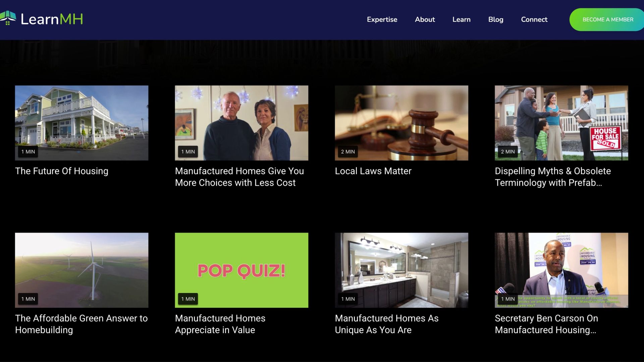The width and height of the screenshot is (644, 362).
Task: Open the Secretary Ben Carson interview video
Action: click(x=561, y=270)
